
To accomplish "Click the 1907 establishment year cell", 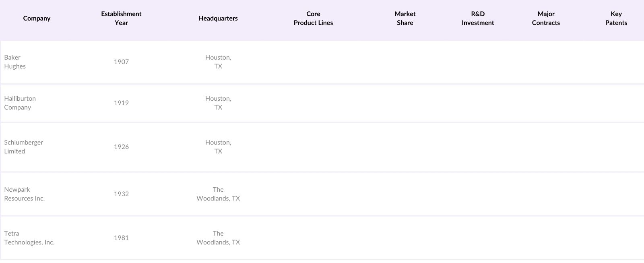I will [121, 62].
